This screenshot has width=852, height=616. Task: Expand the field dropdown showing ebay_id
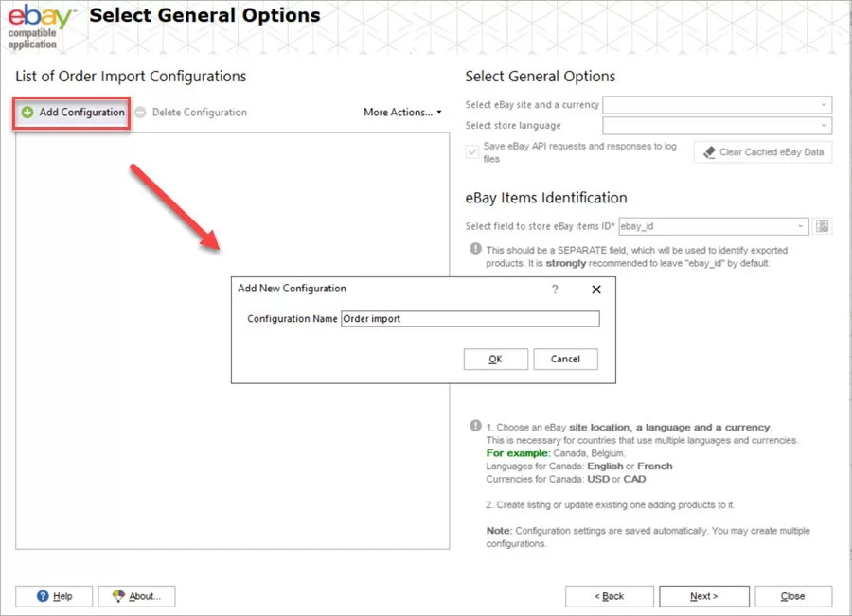798,225
